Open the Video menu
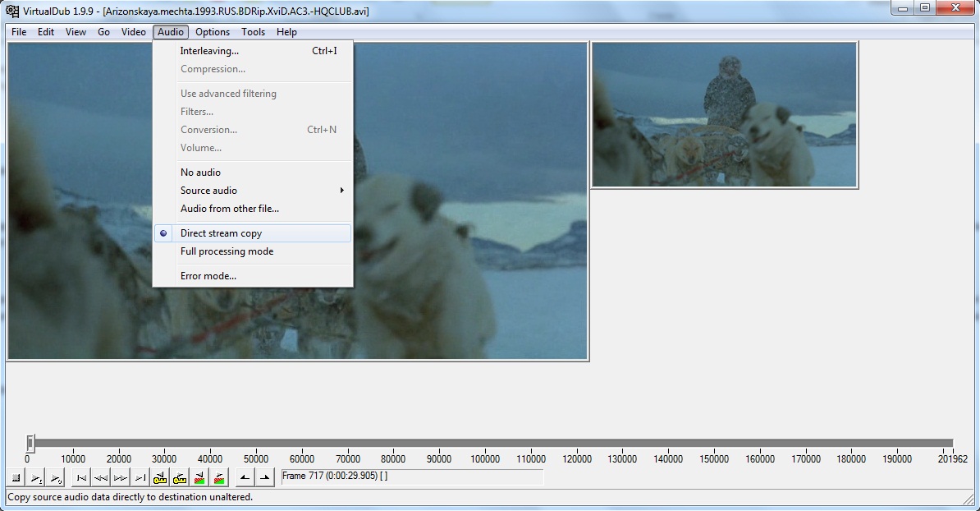980x511 pixels. click(x=134, y=32)
